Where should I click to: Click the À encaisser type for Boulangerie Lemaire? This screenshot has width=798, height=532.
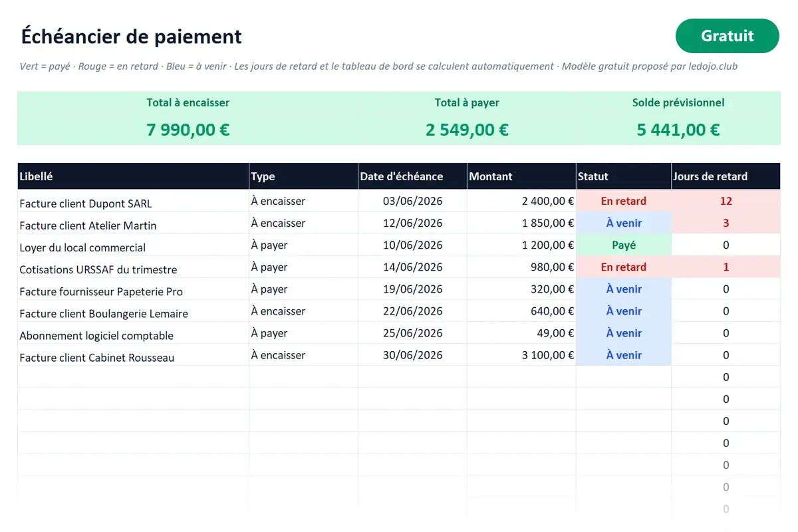pos(303,311)
